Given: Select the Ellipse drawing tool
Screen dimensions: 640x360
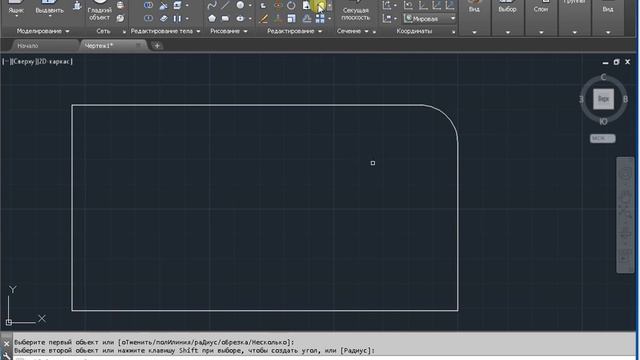Looking at the screenshot, I should [x=240, y=18].
